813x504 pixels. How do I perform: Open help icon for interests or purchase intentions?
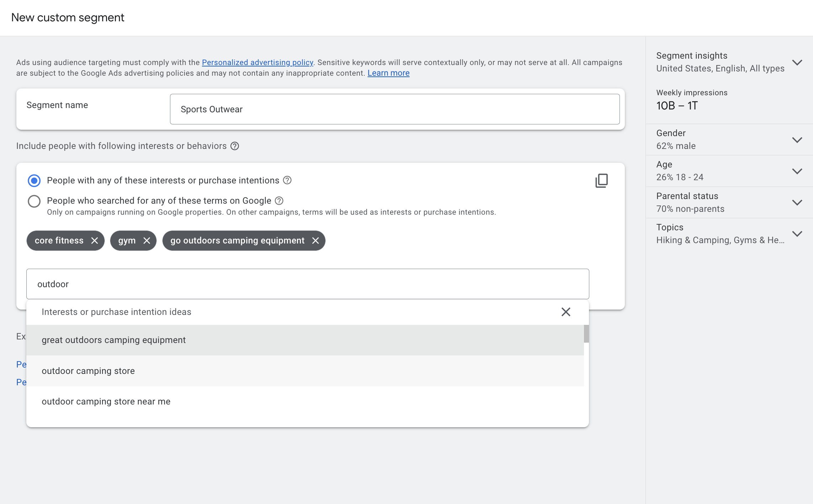[x=287, y=180]
